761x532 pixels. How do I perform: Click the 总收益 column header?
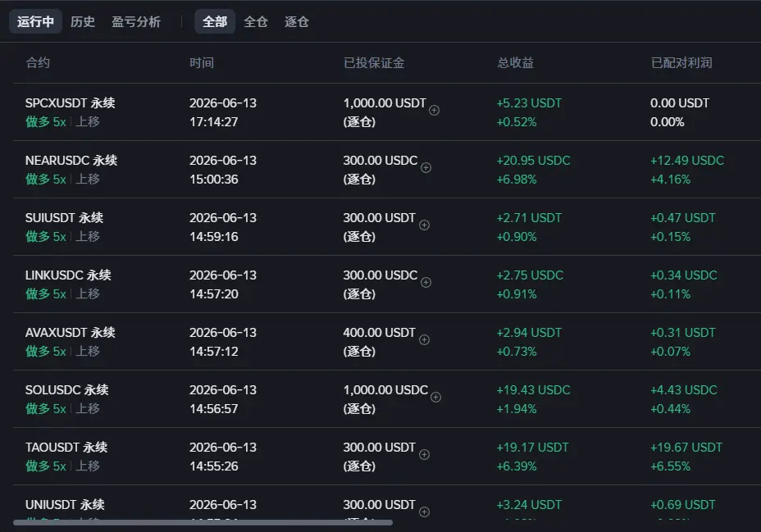pos(516,62)
